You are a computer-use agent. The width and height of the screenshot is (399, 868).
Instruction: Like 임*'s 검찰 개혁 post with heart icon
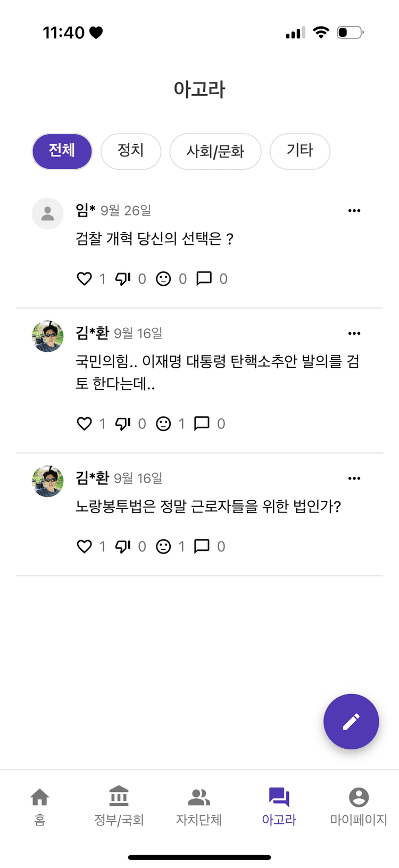point(84,278)
